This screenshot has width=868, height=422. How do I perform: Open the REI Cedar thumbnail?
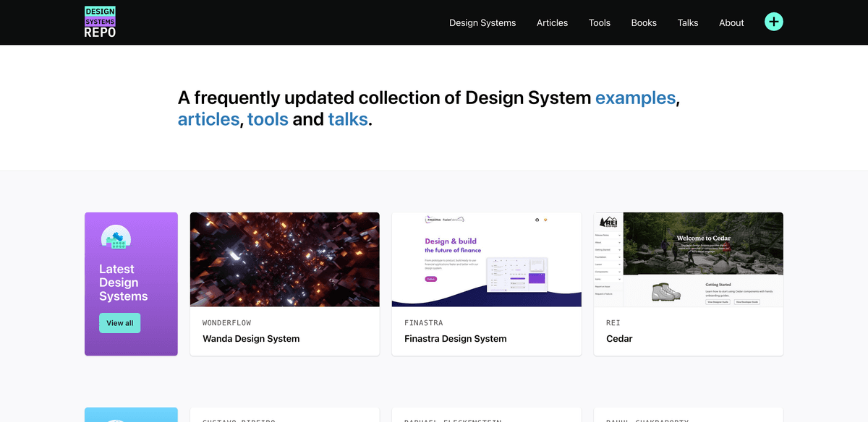tap(689, 259)
